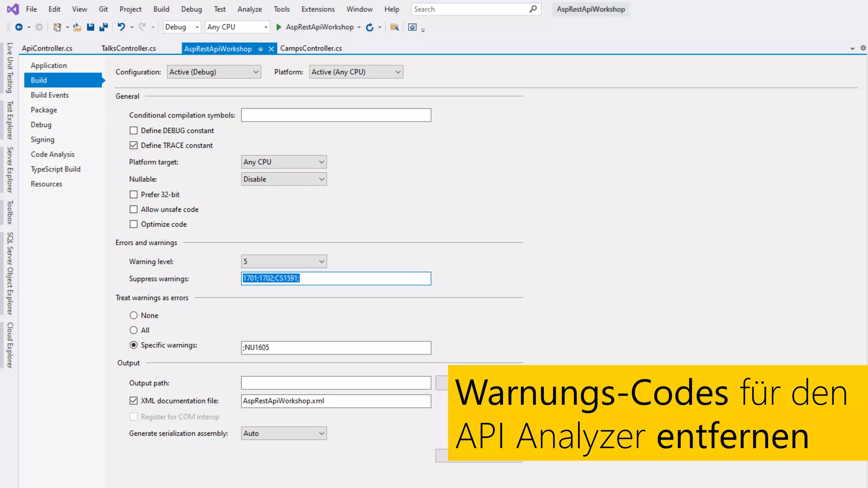Open the File menu
868x488 pixels.
(31, 9)
